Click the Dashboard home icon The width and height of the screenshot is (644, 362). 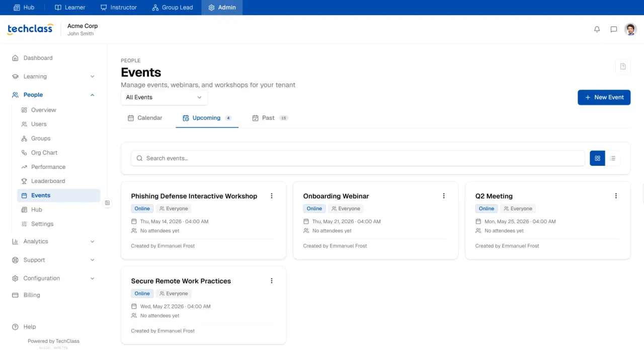15,58
